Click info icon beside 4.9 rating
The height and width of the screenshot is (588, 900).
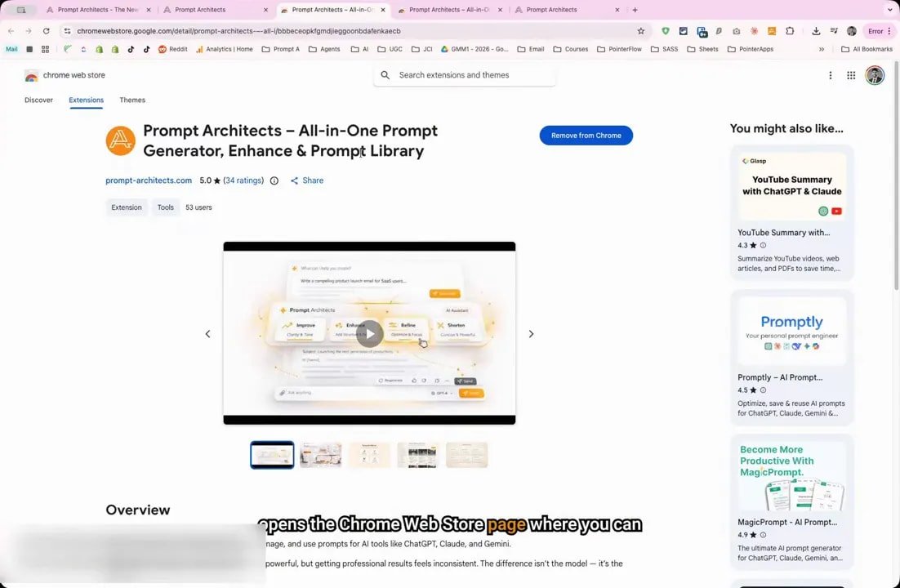(763, 535)
